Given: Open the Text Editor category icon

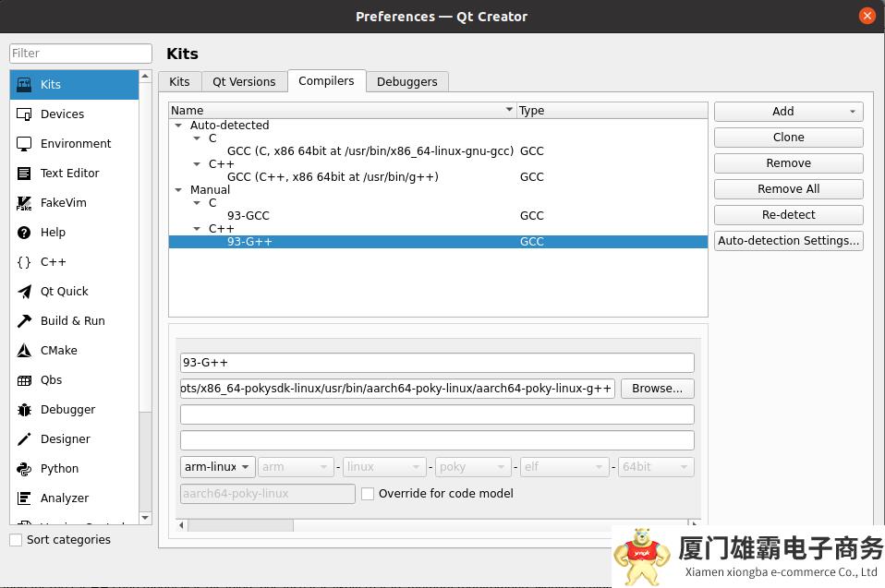Looking at the screenshot, I should (x=24, y=174).
